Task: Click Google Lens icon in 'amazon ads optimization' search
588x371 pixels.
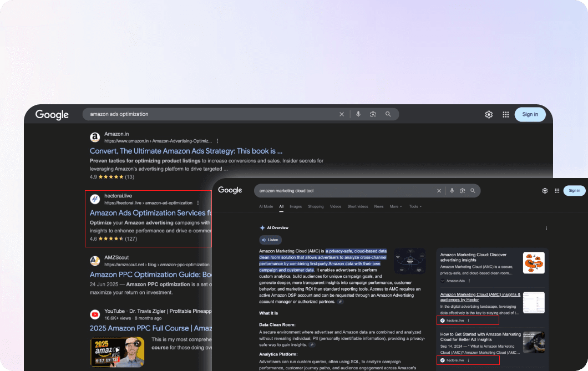Action: pos(373,114)
